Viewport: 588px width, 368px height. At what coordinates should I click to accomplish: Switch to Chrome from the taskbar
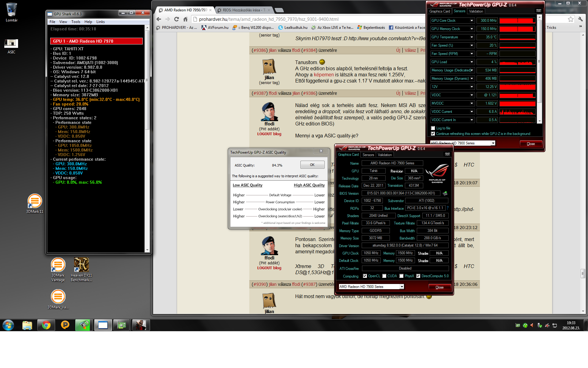tap(46, 325)
